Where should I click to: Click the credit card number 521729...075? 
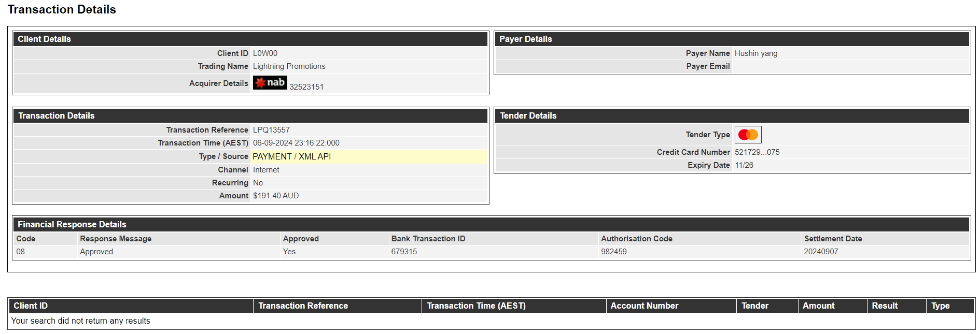click(x=757, y=152)
